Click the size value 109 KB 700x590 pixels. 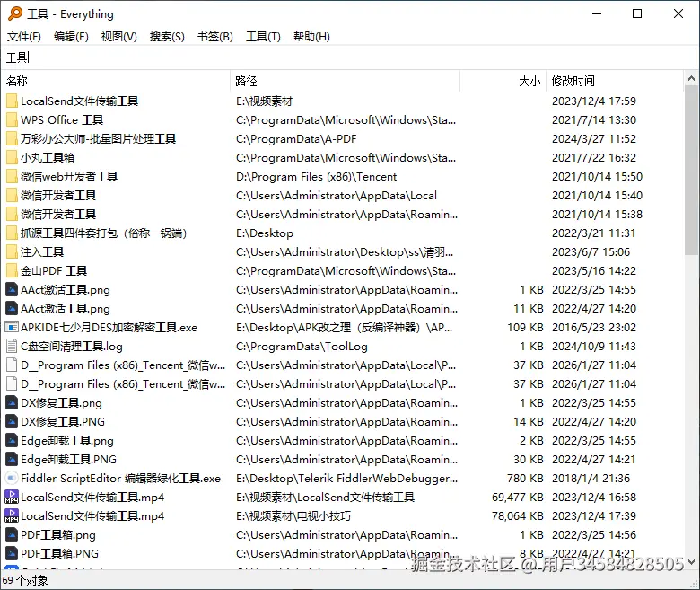pyautogui.click(x=525, y=328)
